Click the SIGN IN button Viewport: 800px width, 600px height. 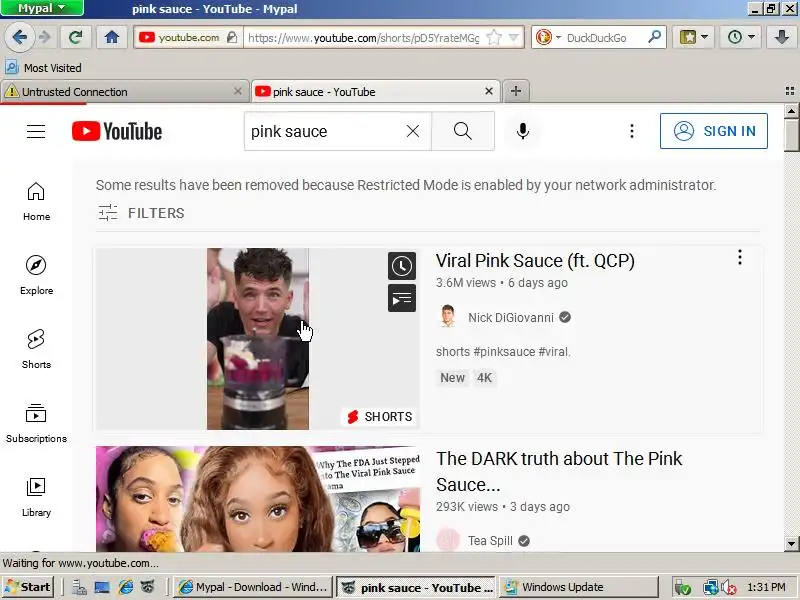(x=714, y=131)
